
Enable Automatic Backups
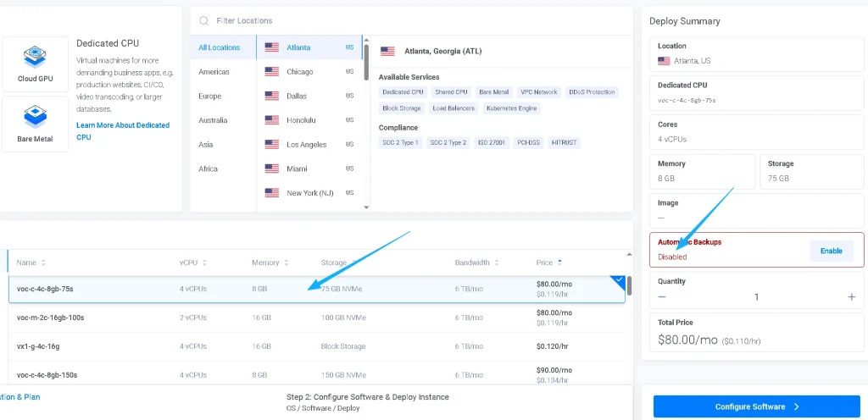pyautogui.click(x=831, y=251)
